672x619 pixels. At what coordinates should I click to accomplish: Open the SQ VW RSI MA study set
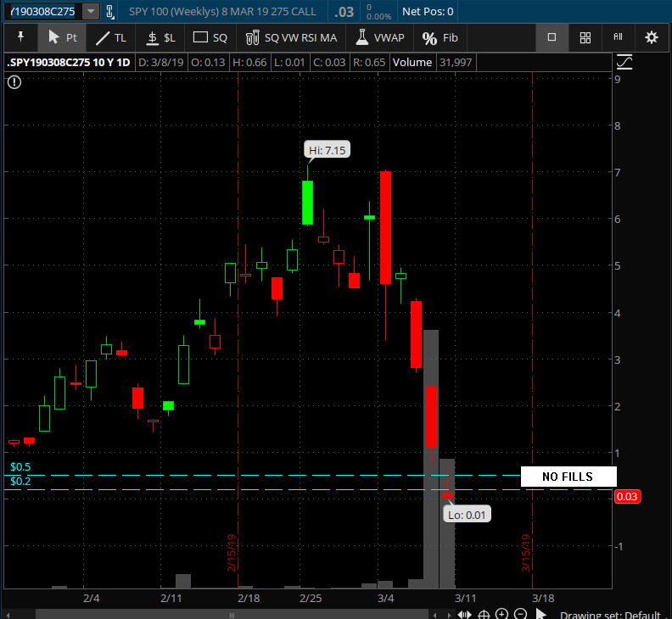(x=291, y=37)
